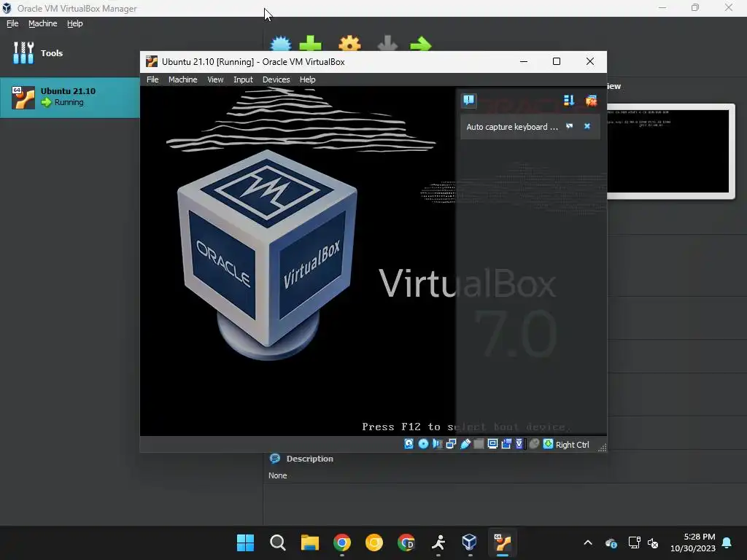Image resolution: width=747 pixels, height=560 pixels.
Task: Click the network adapters status icon
Action: [451, 444]
